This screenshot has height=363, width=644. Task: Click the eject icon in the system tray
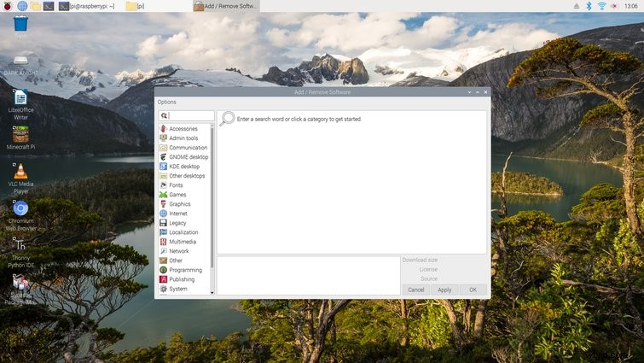(x=577, y=6)
